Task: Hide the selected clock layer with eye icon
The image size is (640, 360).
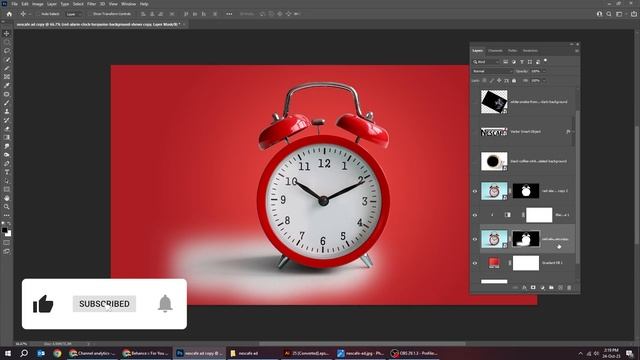Action: tap(475, 239)
